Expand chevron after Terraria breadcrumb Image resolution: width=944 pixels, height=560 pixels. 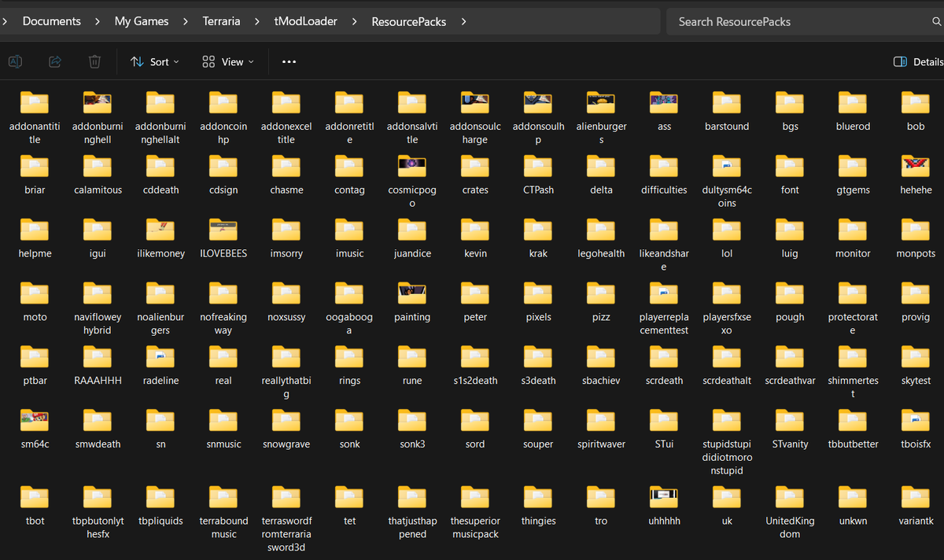point(257,21)
